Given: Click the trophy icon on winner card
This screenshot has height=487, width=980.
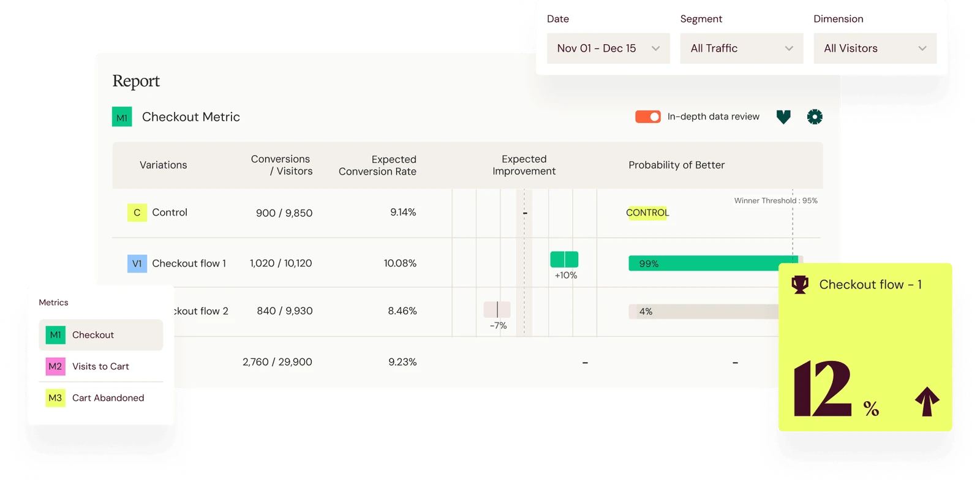Looking at the screenshot, I should pos(800,285).
